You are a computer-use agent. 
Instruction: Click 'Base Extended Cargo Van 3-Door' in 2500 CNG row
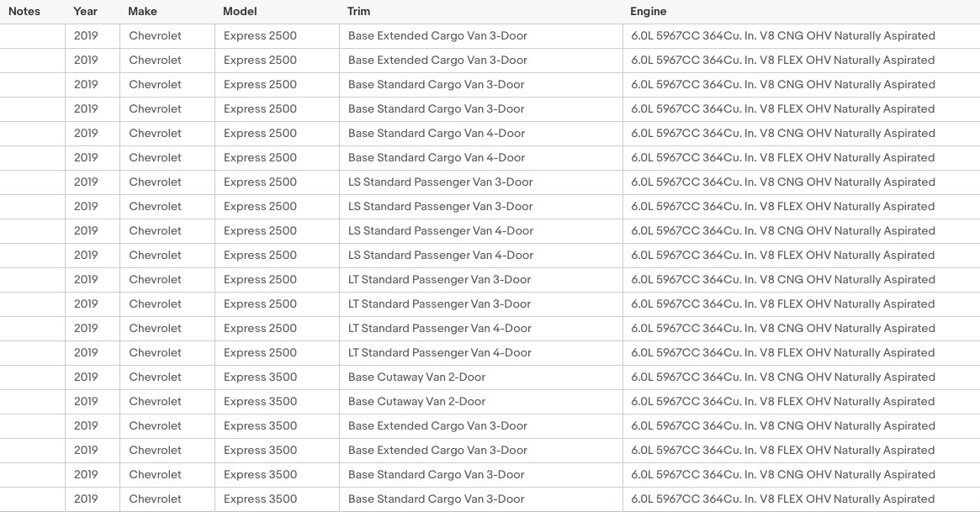click(x=437, y=35)
